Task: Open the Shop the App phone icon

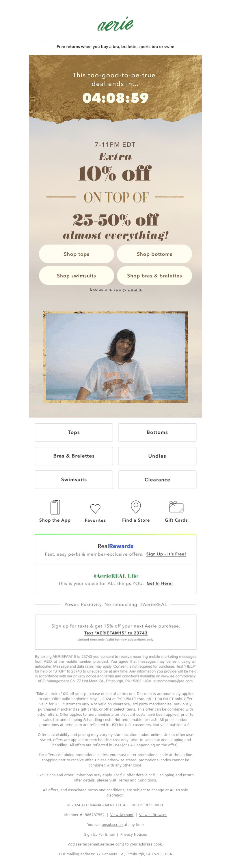Action: click(x=55, y=507)
